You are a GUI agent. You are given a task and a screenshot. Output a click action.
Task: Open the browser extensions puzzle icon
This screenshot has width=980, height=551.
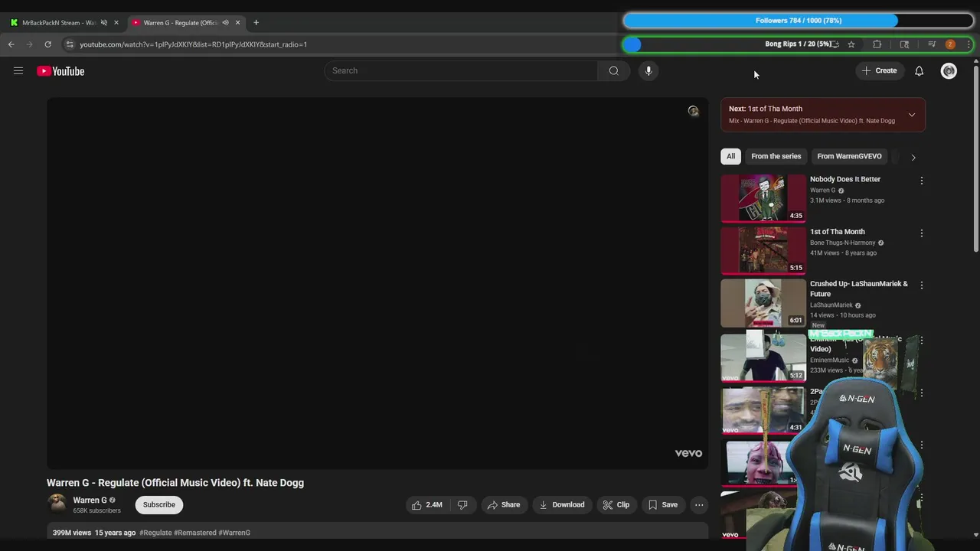[x=877, y=44]
